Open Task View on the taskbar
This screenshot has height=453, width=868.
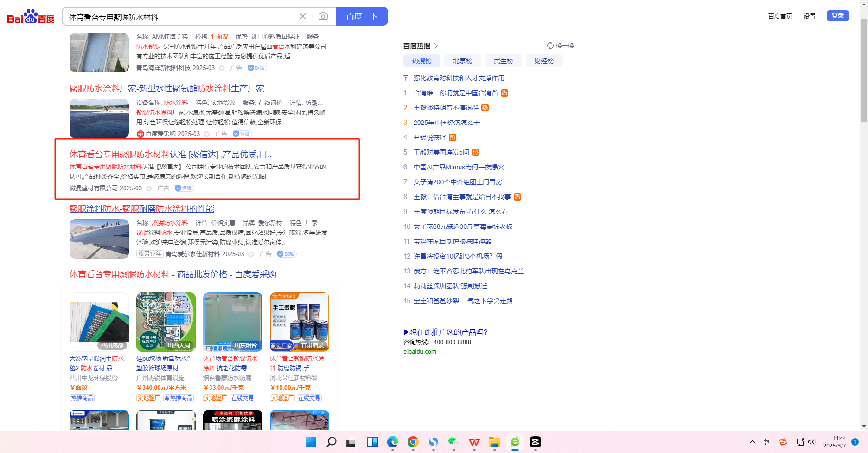[x=351, y=442]
